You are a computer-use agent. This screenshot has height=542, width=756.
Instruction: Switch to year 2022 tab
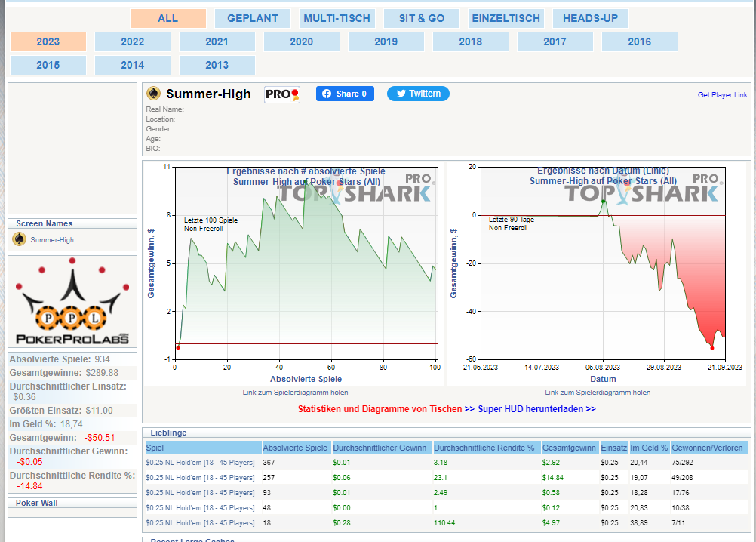(x=133, y=42)
